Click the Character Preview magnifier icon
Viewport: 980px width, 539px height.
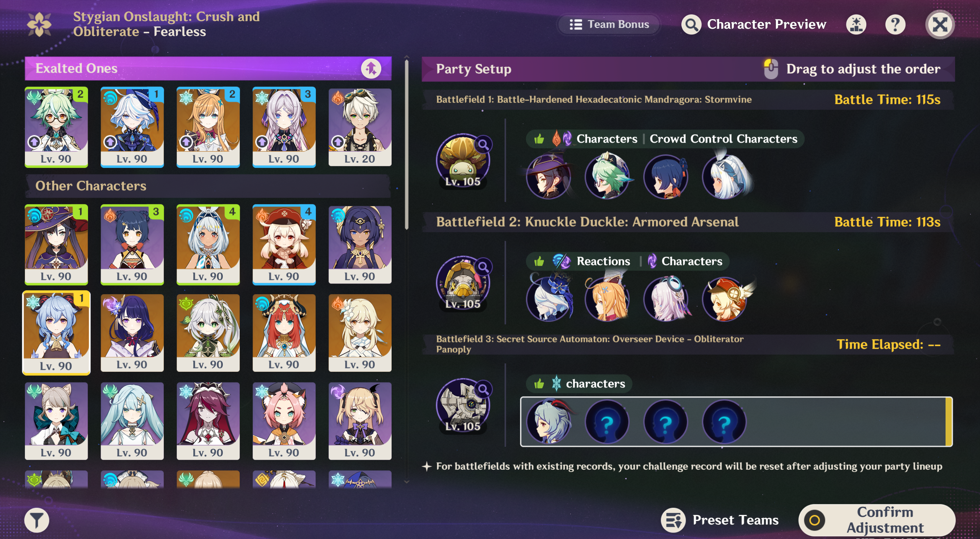click(x=691, y=24)
